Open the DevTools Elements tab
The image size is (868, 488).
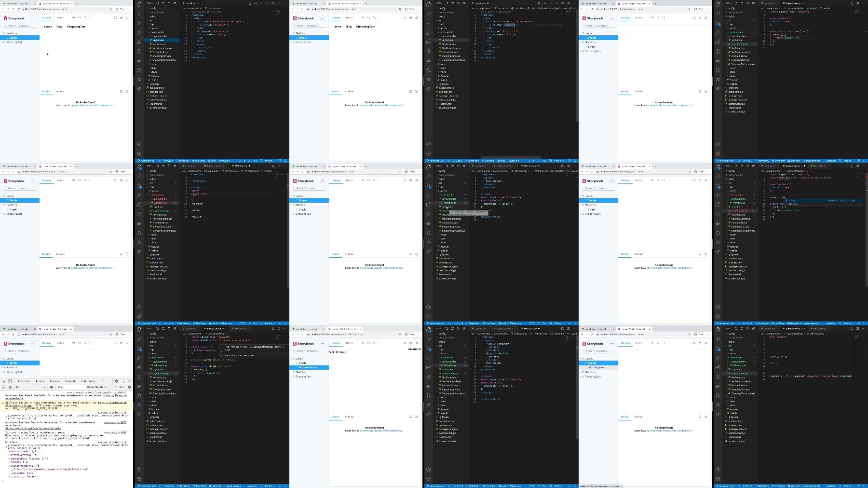[x=24, y=381]
